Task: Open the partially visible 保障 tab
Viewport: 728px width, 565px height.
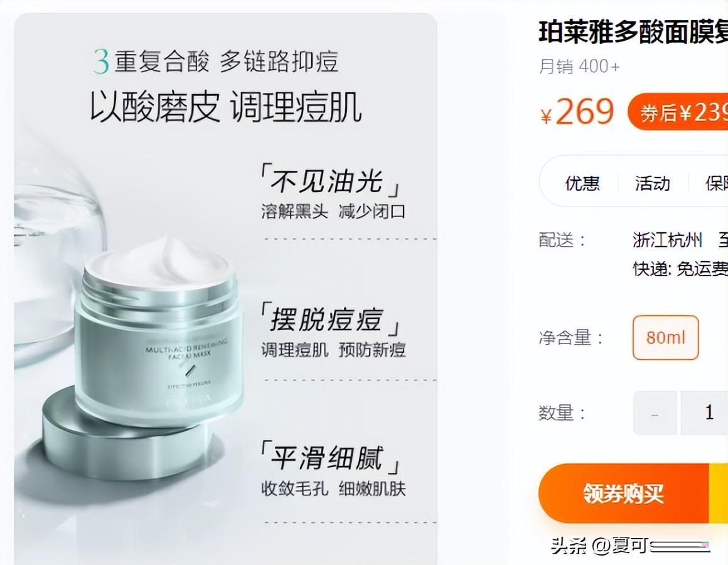Action: [717, 183]
